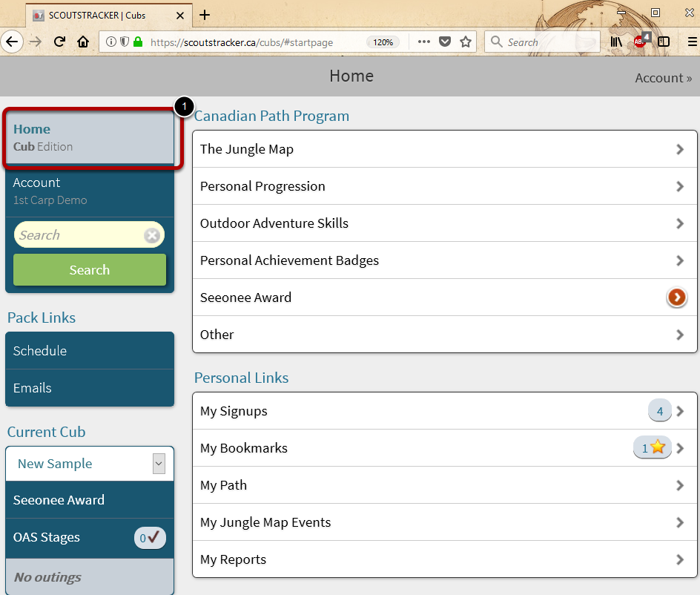Close the SCOUTSTRACKER Cubs tab

(x=180, y=16)
